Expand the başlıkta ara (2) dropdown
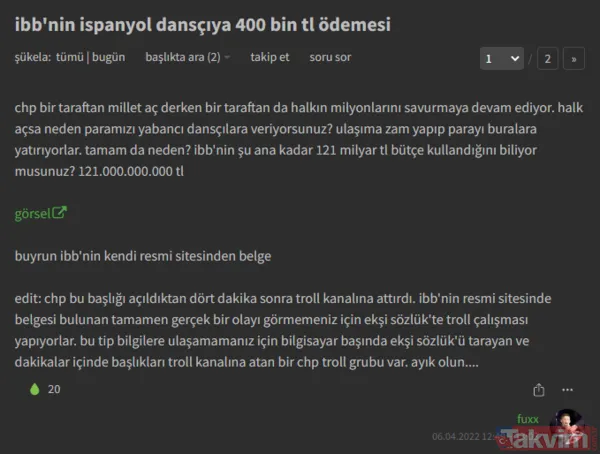600x454 pixels. (188, 57)
